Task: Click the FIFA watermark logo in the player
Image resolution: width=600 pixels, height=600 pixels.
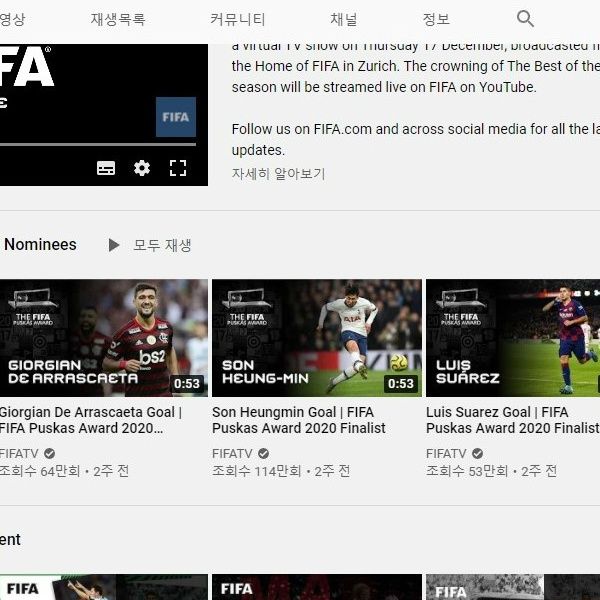Action: point(176,117)
